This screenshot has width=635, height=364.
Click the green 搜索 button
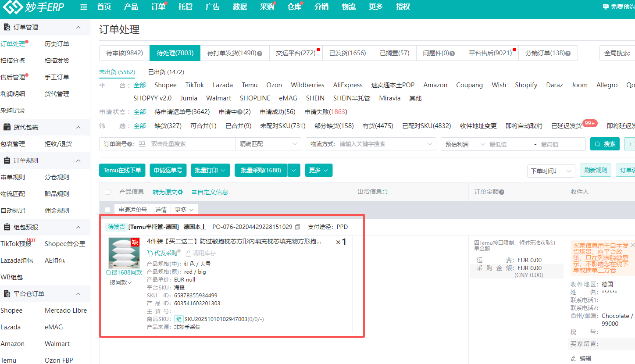(x=604, y=144)
